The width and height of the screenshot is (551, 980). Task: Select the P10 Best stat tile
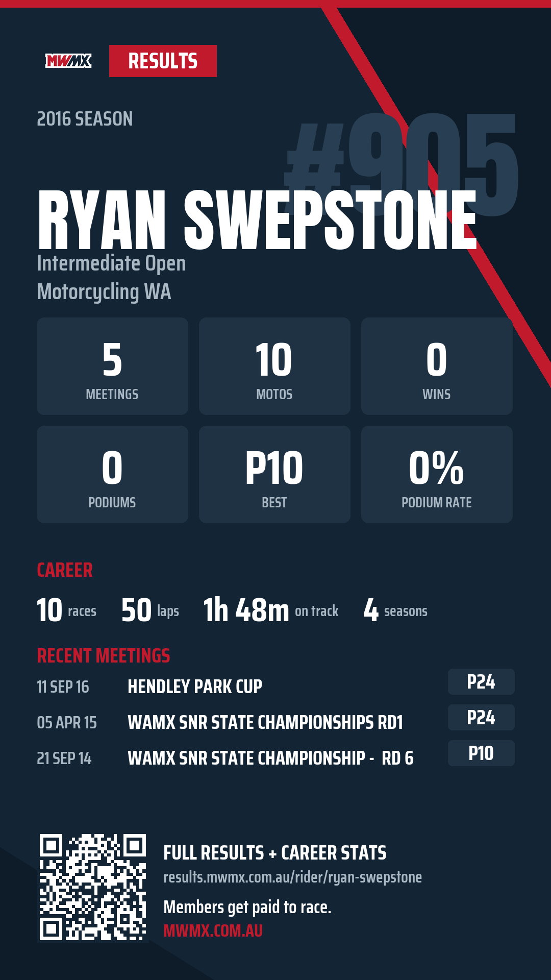click(274, 474)
